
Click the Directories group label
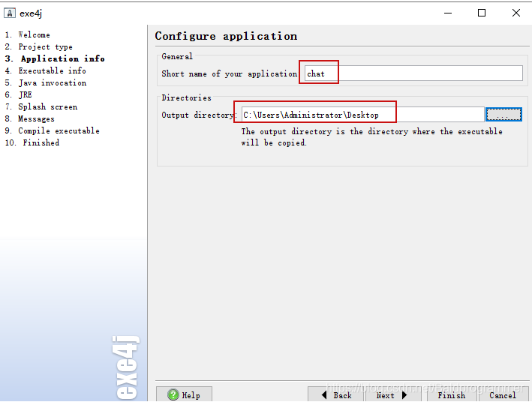[x=186, y=97]
